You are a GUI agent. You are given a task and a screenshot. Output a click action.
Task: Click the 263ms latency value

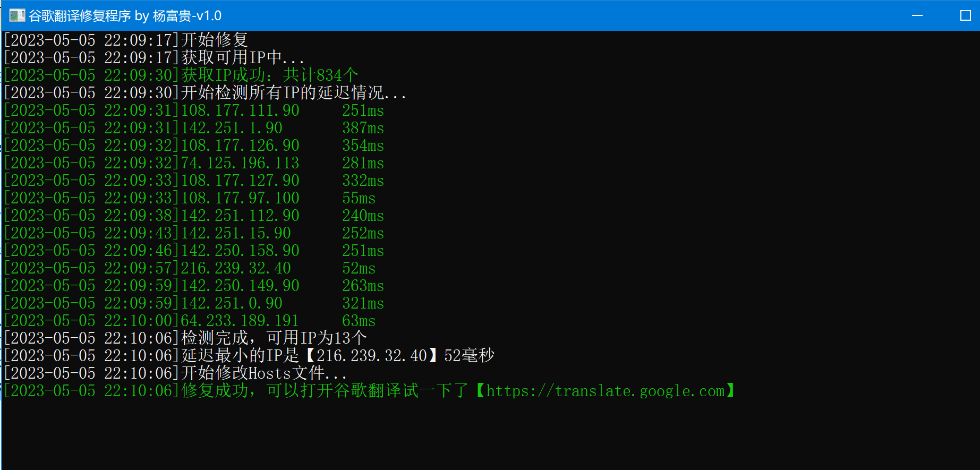coord(363,286)
